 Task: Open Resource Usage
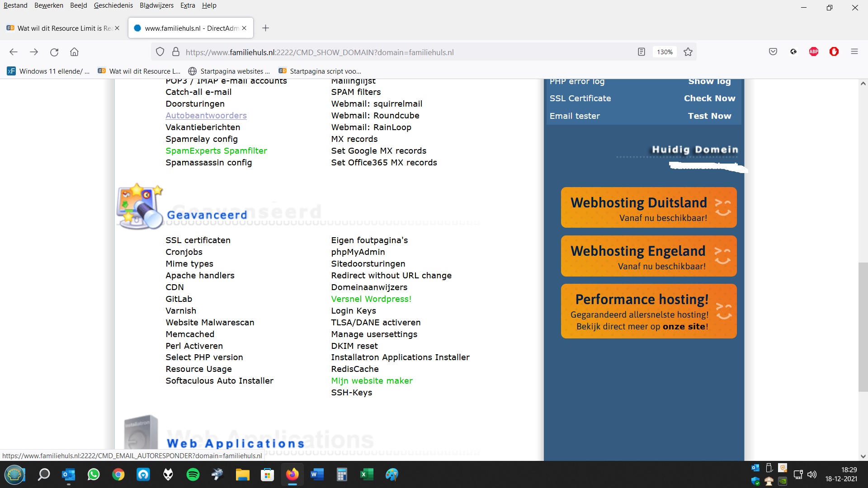[x=198, y=369]
